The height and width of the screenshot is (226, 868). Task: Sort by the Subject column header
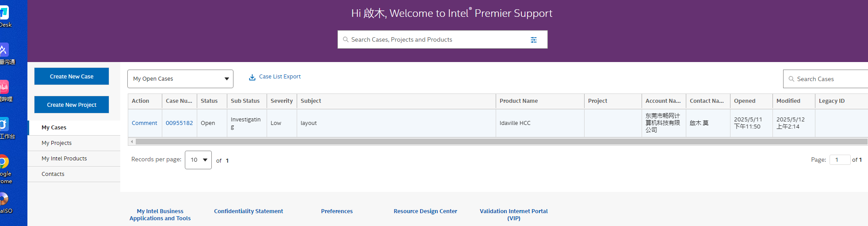(x=396, y=101)
